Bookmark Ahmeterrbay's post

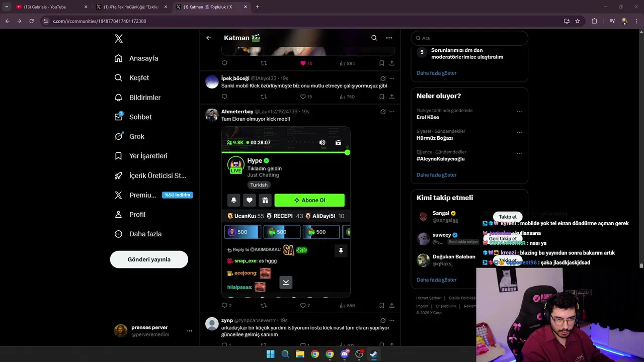point(382,305)
